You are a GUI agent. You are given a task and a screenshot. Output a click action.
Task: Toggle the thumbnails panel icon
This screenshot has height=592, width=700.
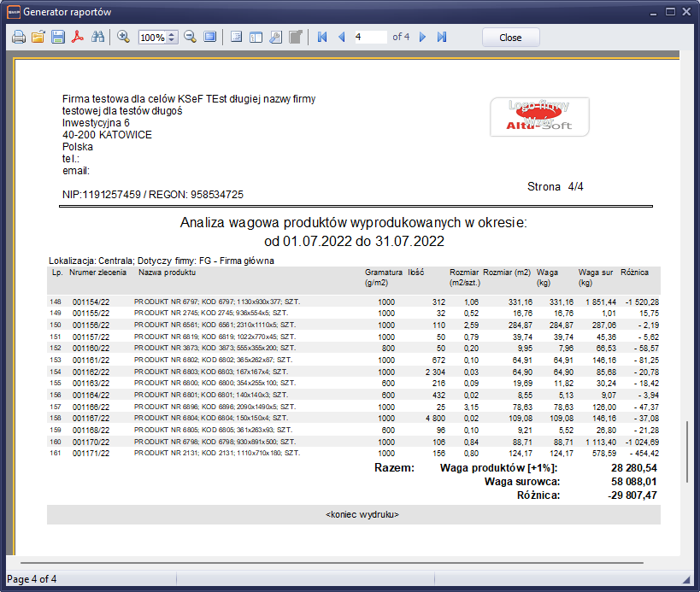click(256, 38)
